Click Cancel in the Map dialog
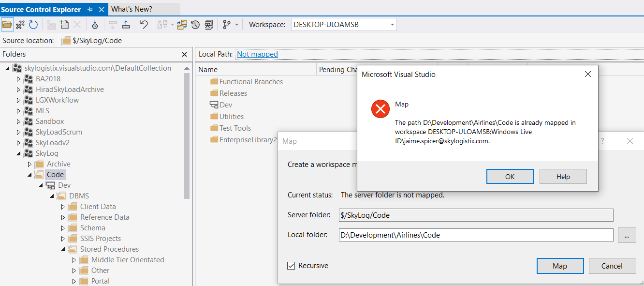 612,266
